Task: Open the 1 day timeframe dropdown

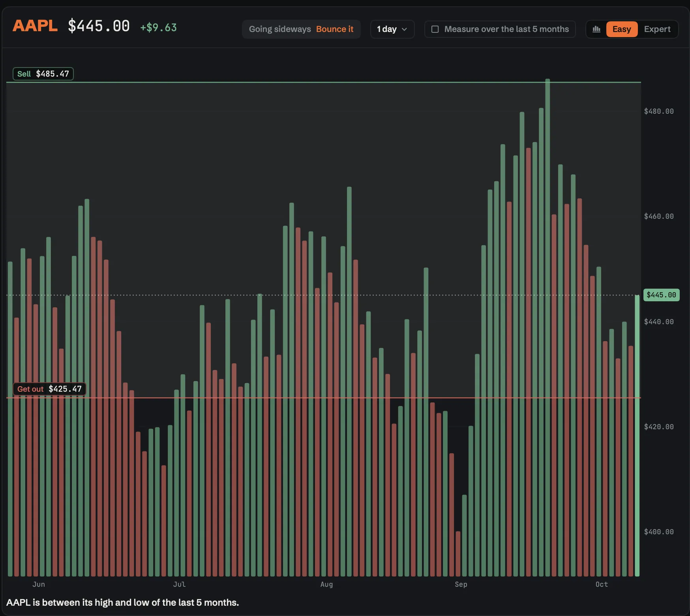Action: (x=392, y=29)
